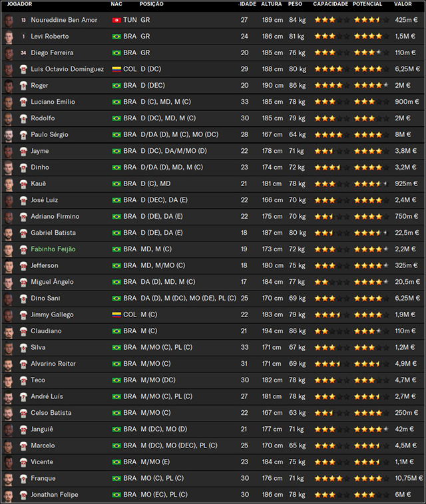
Task: Click the Colombia flag for Jimmy Gallego
Action: [x=116, y=315]
